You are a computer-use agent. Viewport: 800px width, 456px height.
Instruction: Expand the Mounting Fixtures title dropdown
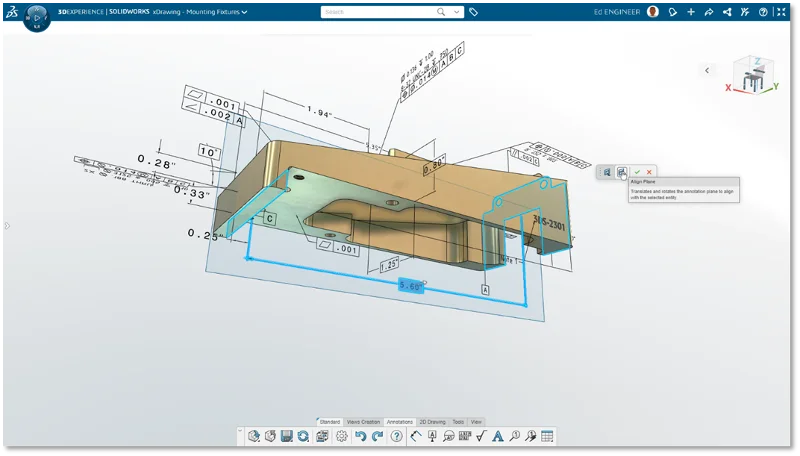click(244, 12)
